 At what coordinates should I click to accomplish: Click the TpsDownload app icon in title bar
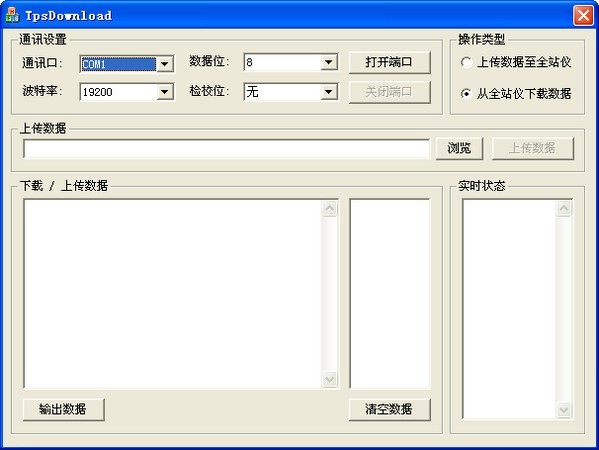coord(12,15)
